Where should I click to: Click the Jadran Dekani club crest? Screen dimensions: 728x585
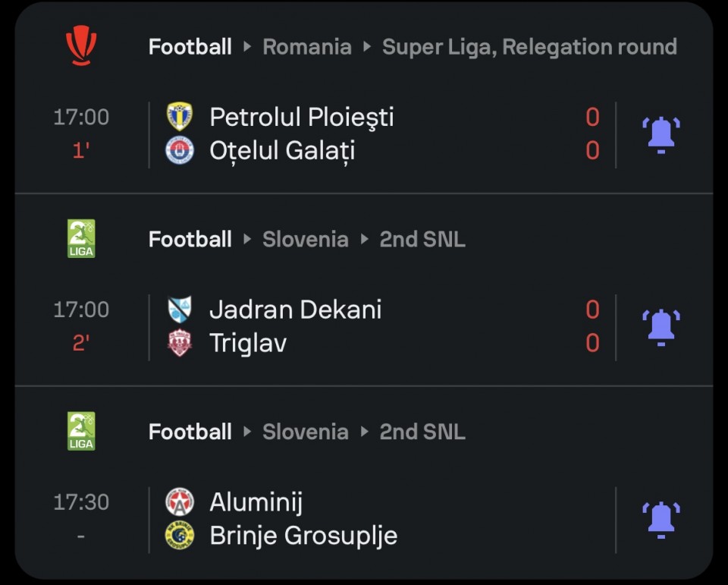coord(180,309)
